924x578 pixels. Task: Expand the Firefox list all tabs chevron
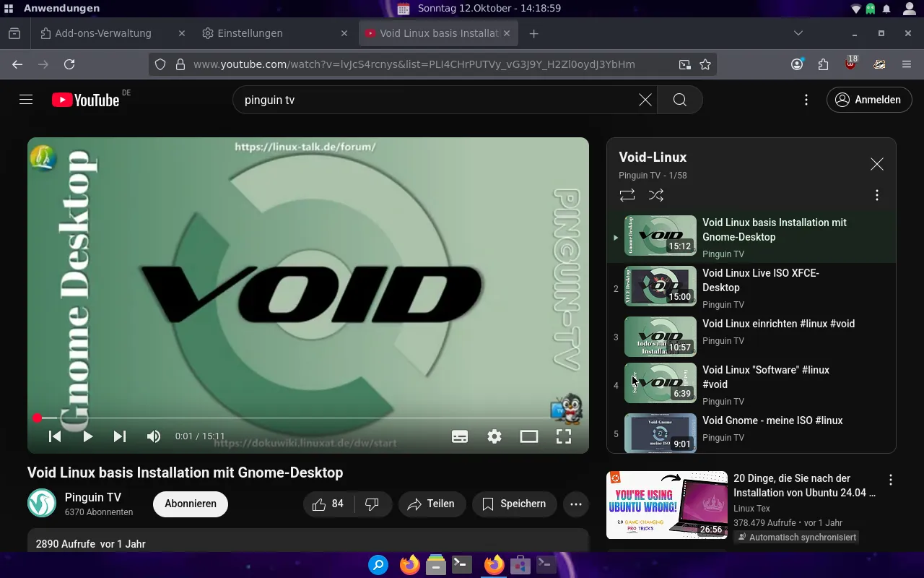click(x=798, y=33)
